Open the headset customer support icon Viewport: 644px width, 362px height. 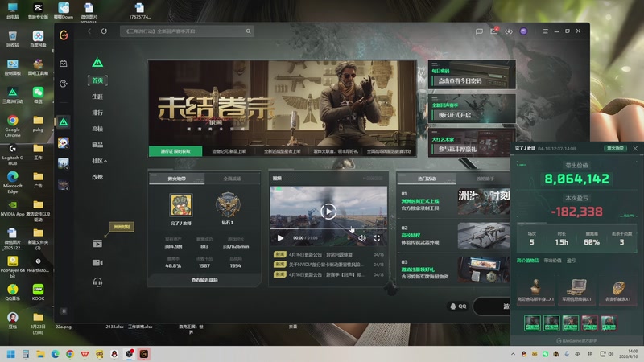(97, 282)
